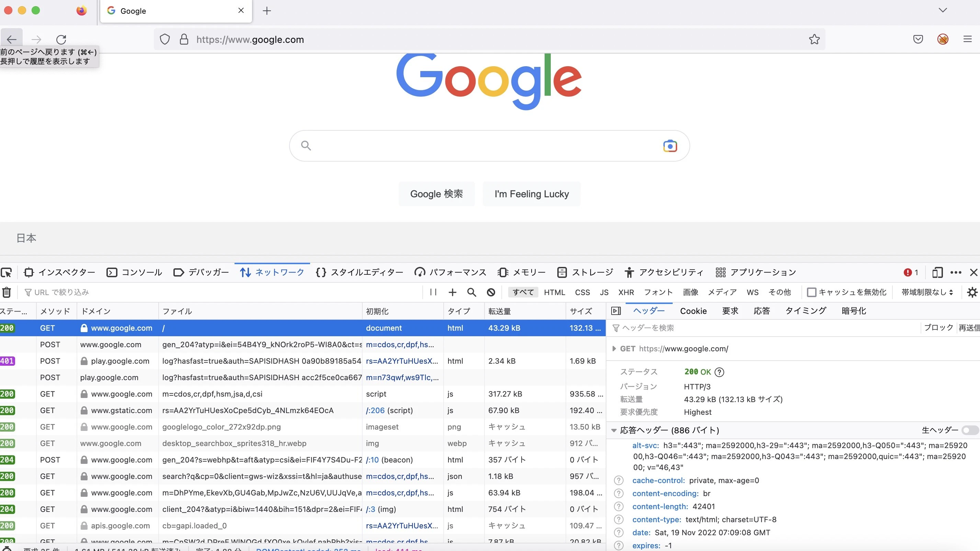Open 帯域制限なし throttling dropdown
980x551 pixels.
coord(927,292)
